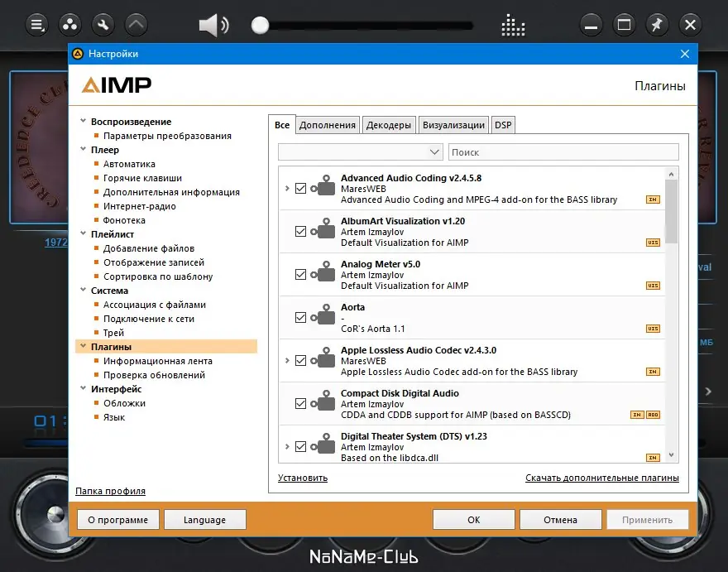The width and height of the screenshot is (728, 572).
Task: Click the IN badge of Advanced Audio Coding
Action: click(653, 199)
